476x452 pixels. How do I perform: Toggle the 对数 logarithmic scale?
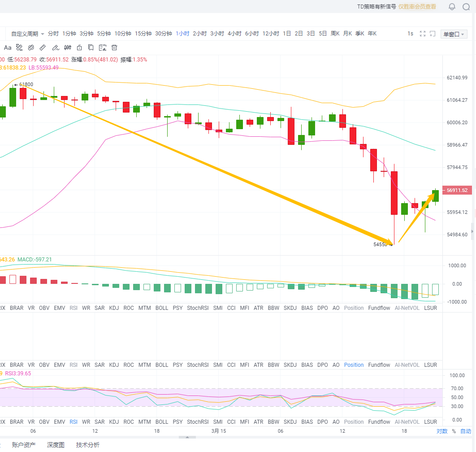(442, 431)
